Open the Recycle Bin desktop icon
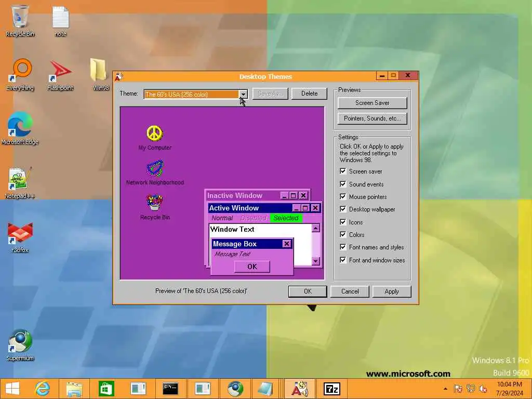This screenshot has height=399, width=532. [x=20, y=20]
